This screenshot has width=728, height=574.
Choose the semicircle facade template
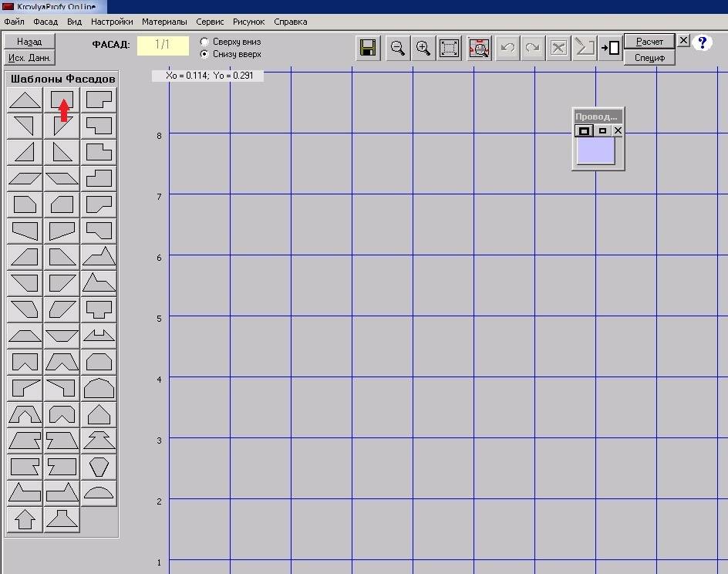(99, 491)
